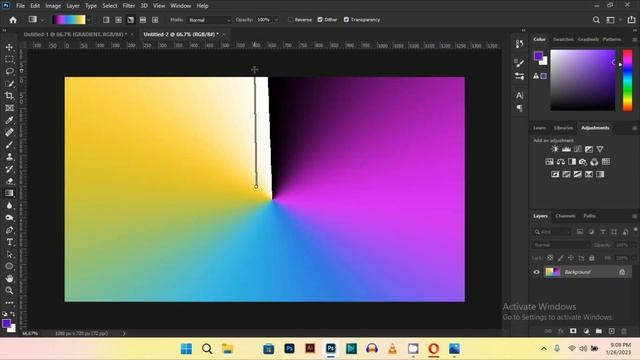The width and height of the screenshot is (640, 360).
Task: Open the gradient Opacity dropdown arrow
Action: (276, 20)
